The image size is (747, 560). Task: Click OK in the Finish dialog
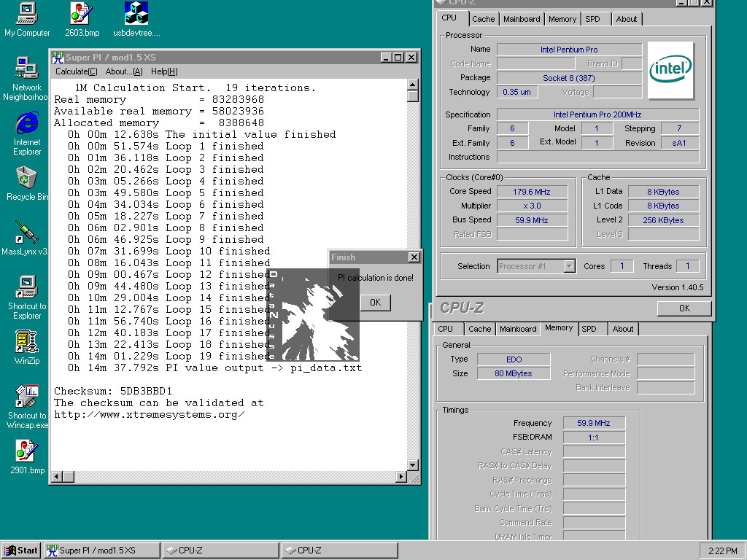coord(376,303)
